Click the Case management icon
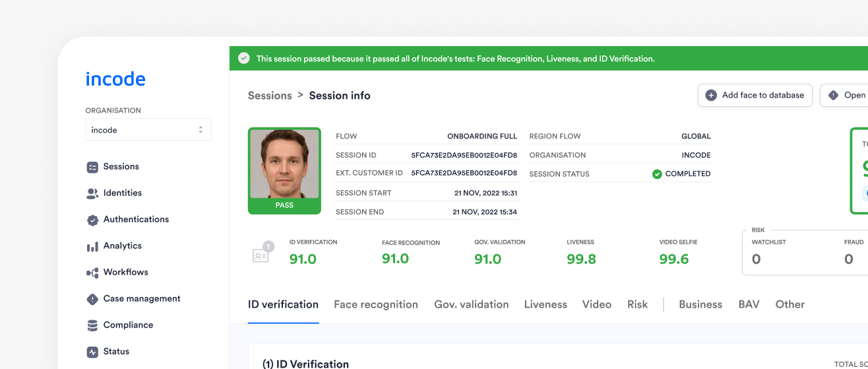868x369 pixels. (x=92, y=299)
